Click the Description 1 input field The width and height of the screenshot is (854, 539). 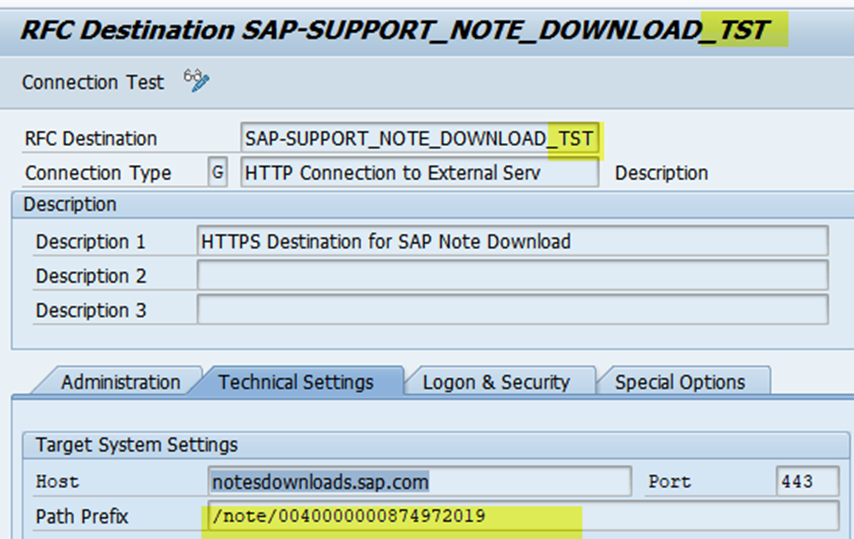(513, 241)
